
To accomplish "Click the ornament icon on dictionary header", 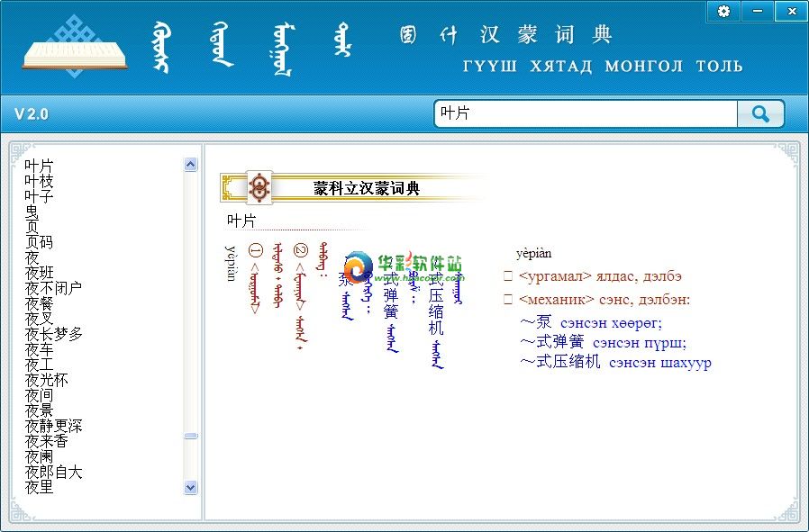I will click(x=259, y=187).
